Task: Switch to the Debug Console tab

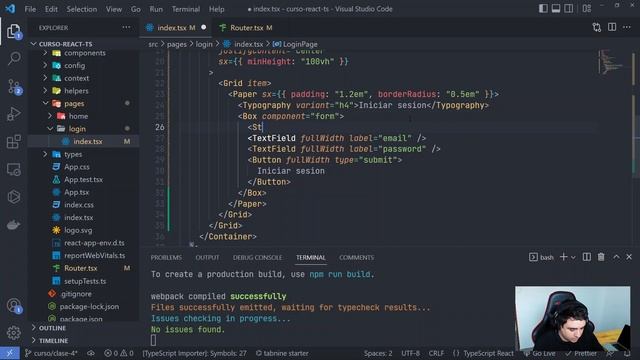Action: click(257, 258)
